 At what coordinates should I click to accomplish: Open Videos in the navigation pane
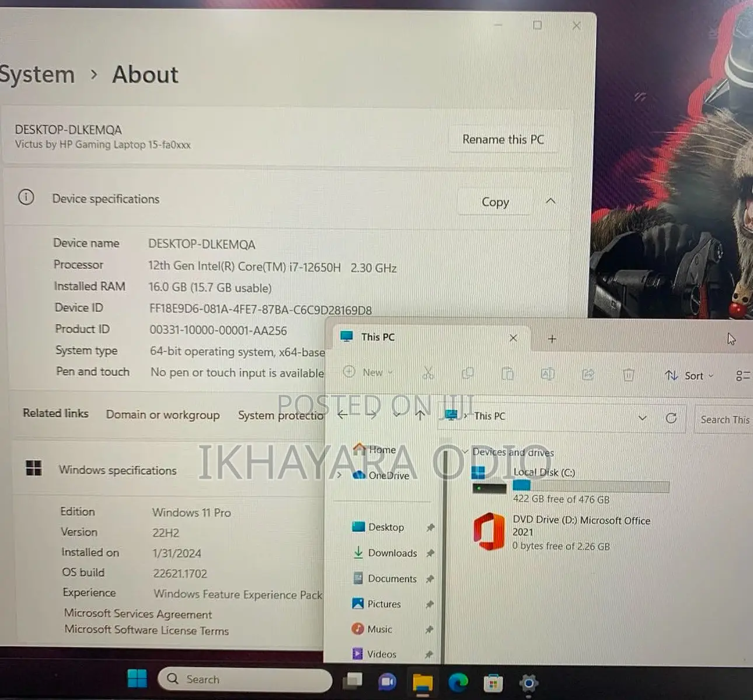coord(374,654)
